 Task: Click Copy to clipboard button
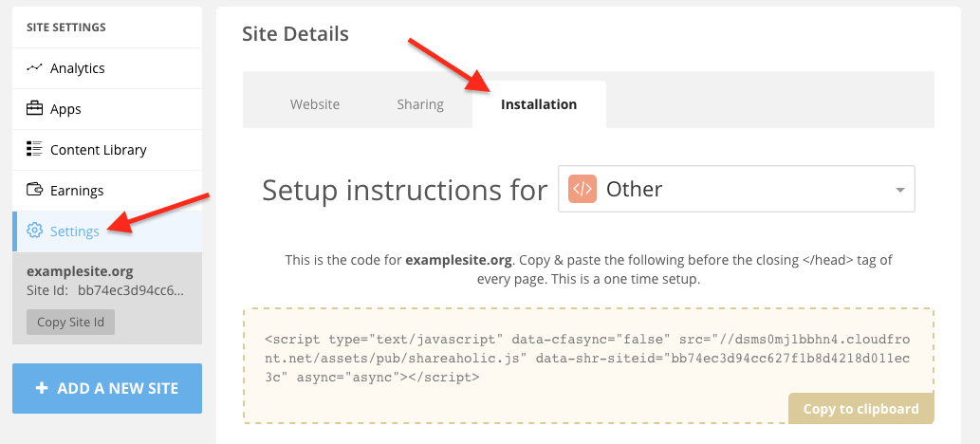(x=860, y=409)
